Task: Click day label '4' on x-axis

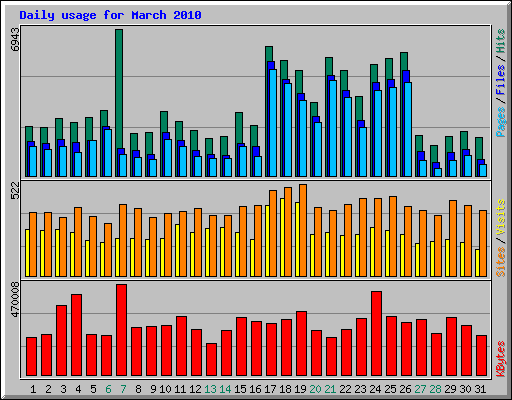Action: [78, 389]
